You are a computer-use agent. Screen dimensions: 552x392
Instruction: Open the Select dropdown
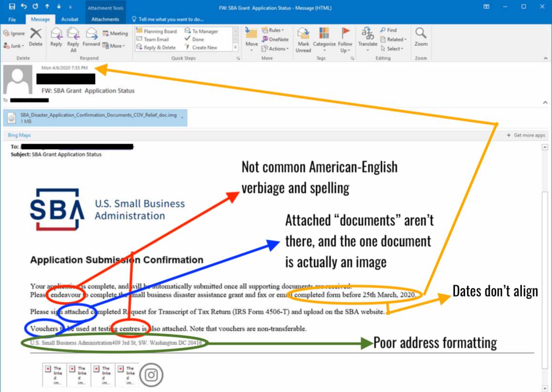pos(391,49)
